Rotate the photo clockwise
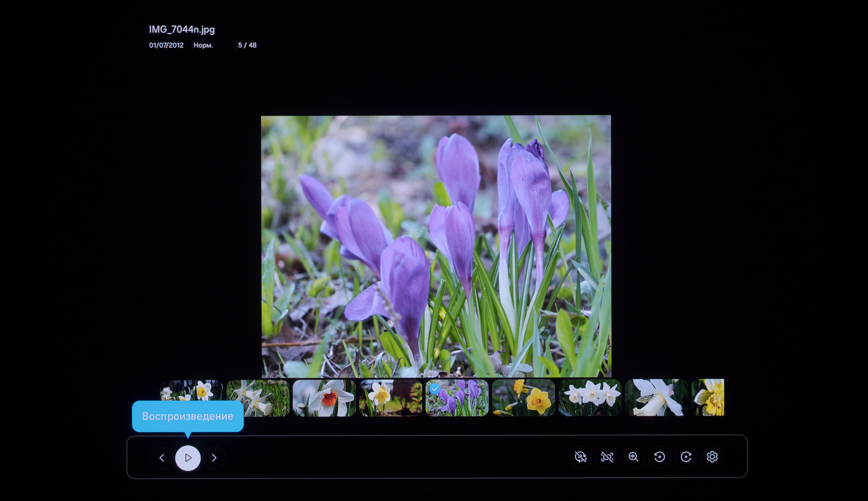The image size is (868, 501). [686, 457]
